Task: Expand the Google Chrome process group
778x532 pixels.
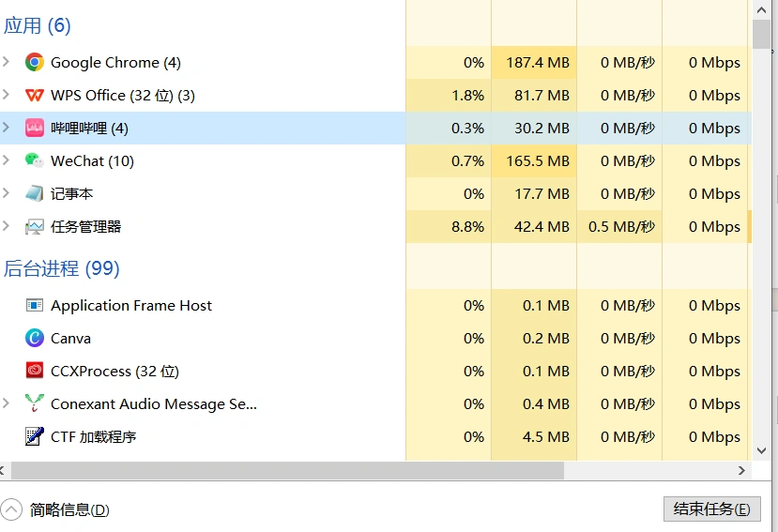Action: (x=7, y=63)
